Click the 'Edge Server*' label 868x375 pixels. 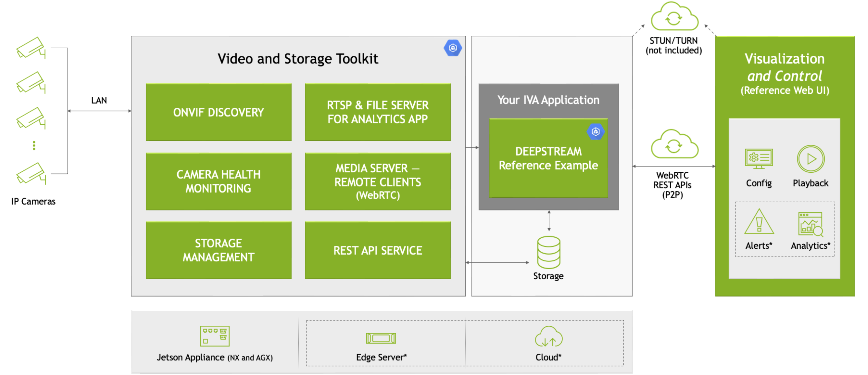pyautogui.click(x=381, y=357)
